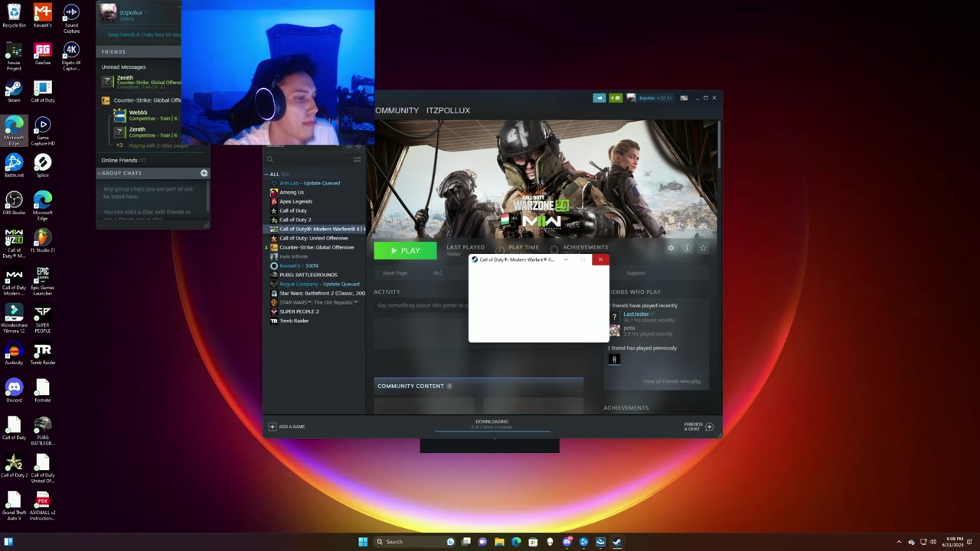Viewport: 980px width, 551px height.
Task: Select the Battle.net desktop shortcut
Action: 14,166
